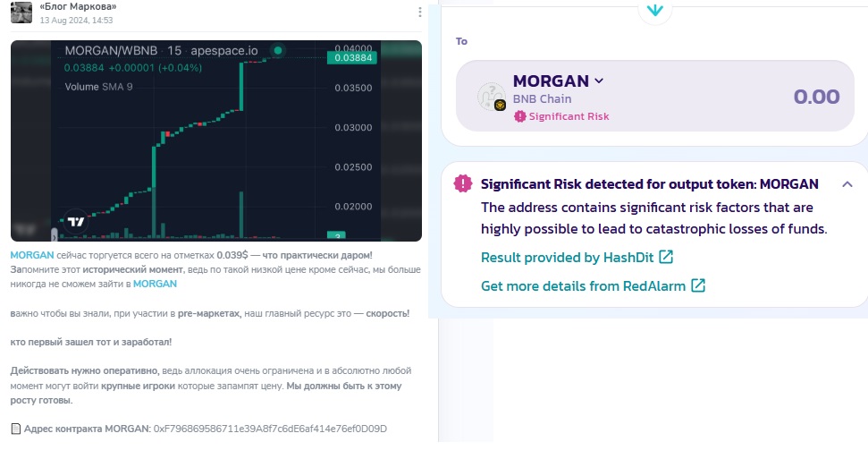Image resolution: width=868 pixels, height=459 pixels.
Task: Click the MORGAN contract address text
Action: pyautogui.click(x=270, y=429)
